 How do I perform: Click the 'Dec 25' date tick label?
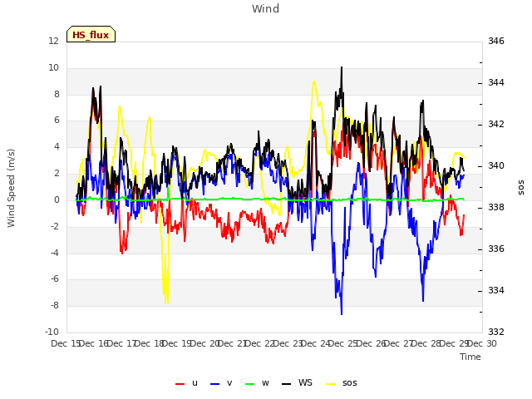(343, 343)
